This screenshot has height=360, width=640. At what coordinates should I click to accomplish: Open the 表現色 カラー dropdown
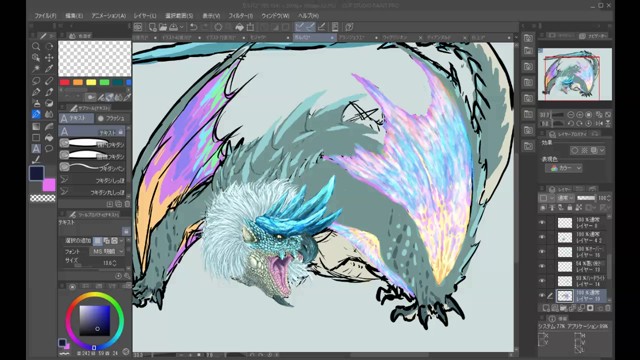[564, 168]
